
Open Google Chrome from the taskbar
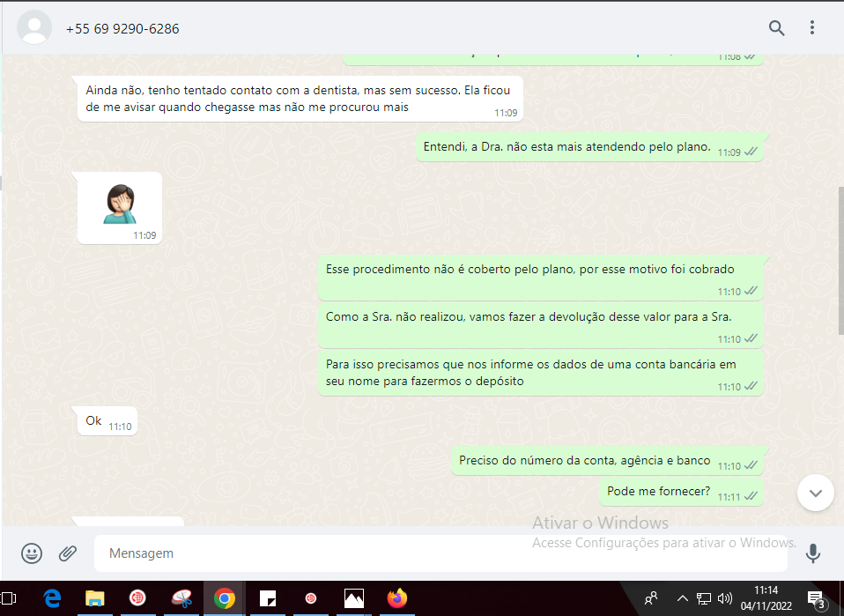pyautogui.click(x=225, y=599)
